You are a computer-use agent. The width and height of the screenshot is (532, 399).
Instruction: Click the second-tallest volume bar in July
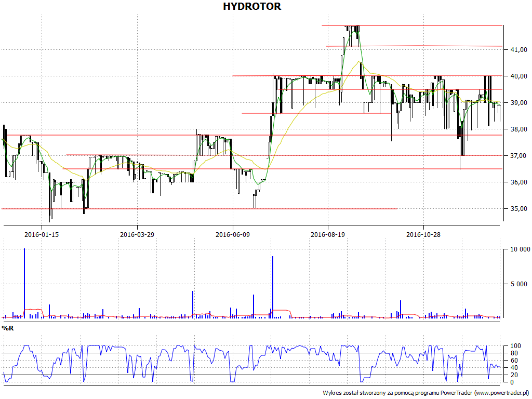point(272,287)
